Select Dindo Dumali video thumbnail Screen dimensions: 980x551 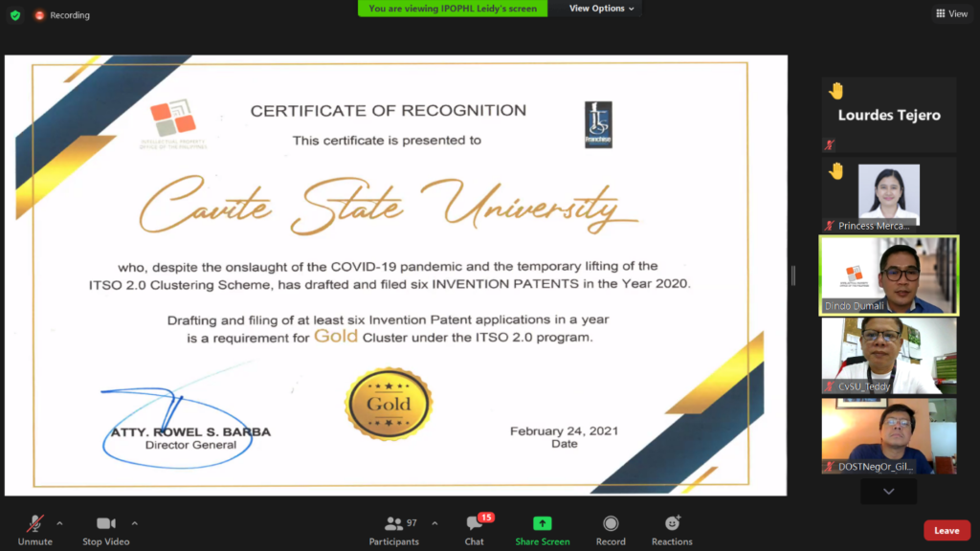click(x=889, y=275)
